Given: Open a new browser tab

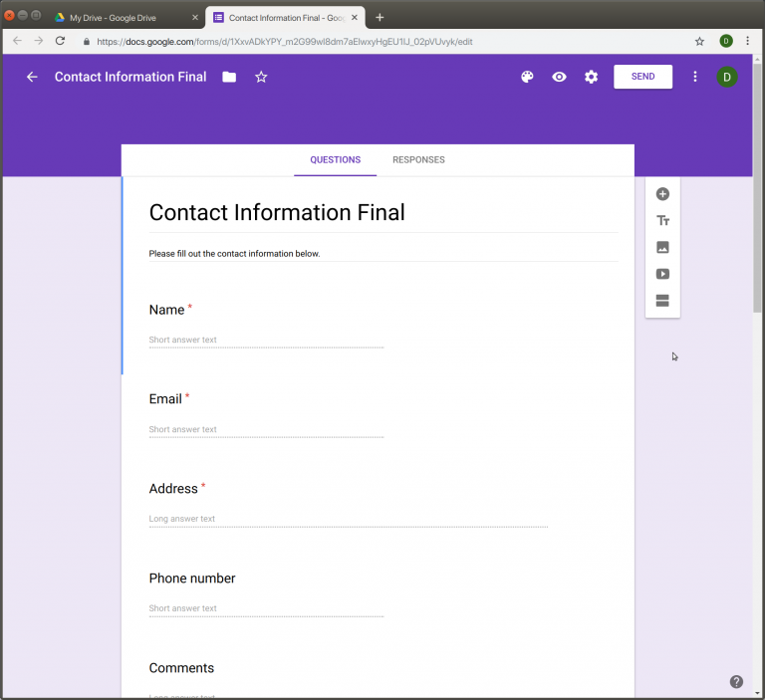Looking at the screenshot, I should pyautogui.click(x=380, y=18).
